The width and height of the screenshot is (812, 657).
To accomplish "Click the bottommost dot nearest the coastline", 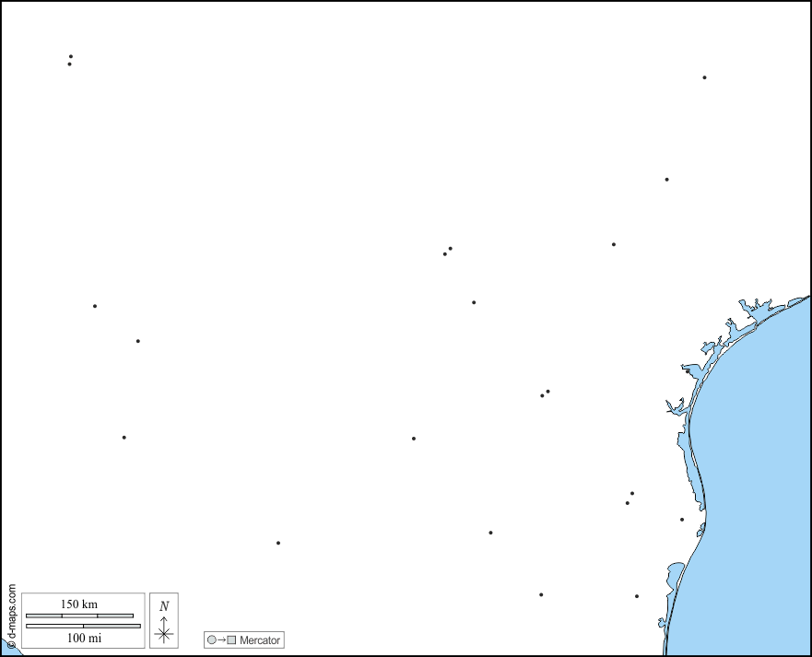I will click(637, 596).
